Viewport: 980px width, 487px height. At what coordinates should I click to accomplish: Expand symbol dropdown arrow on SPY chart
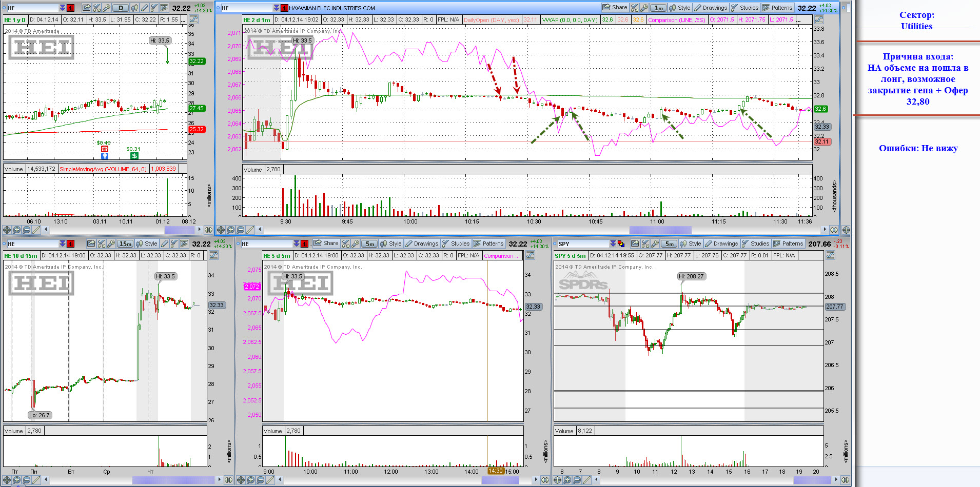pos(613,244)
